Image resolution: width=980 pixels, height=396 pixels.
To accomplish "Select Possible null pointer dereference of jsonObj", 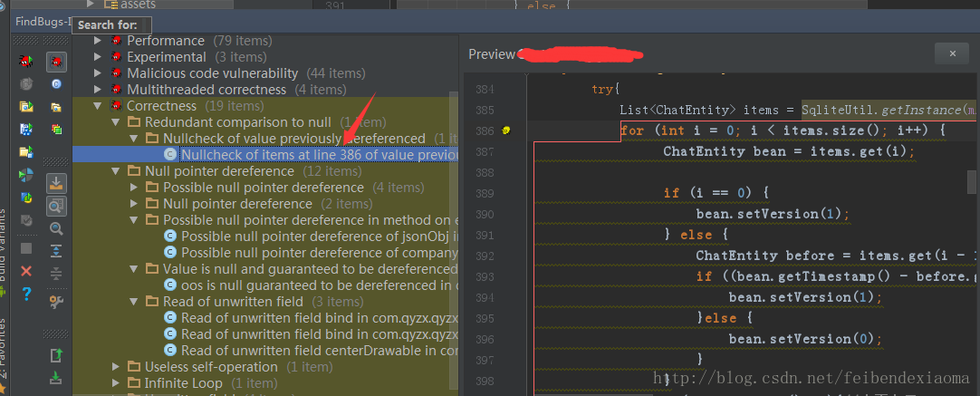I will click(x=320, y=236).
